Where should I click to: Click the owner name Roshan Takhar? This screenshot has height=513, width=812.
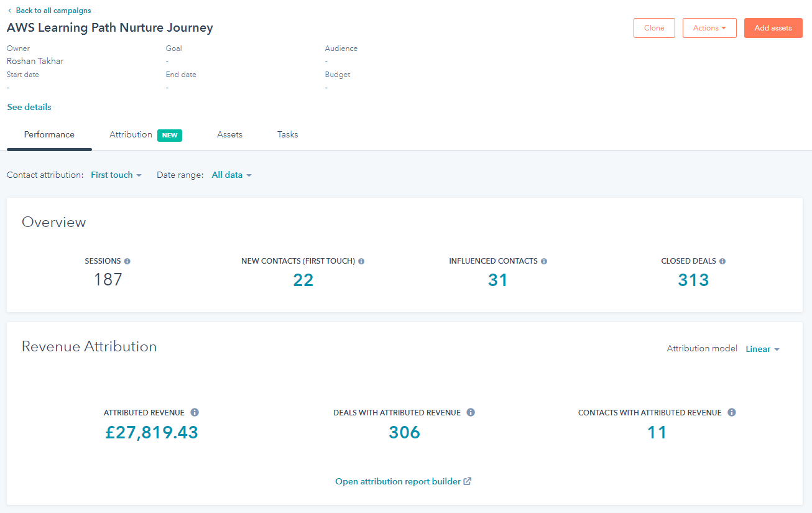click(35, 62)
